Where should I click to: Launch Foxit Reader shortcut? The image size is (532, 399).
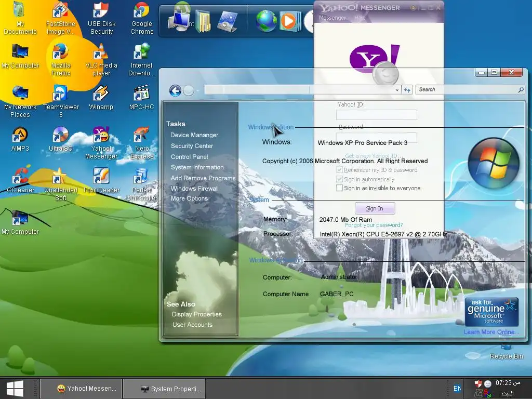(101, 180)
